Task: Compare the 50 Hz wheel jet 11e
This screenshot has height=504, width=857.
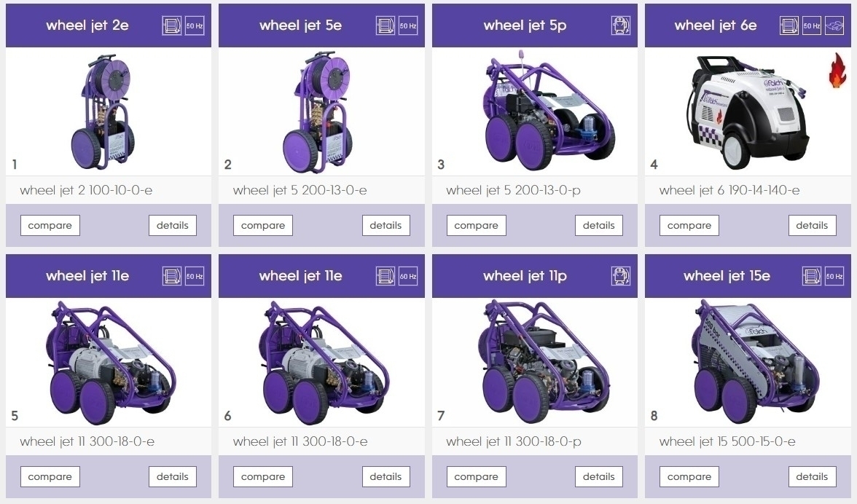Action: point(50,477)
